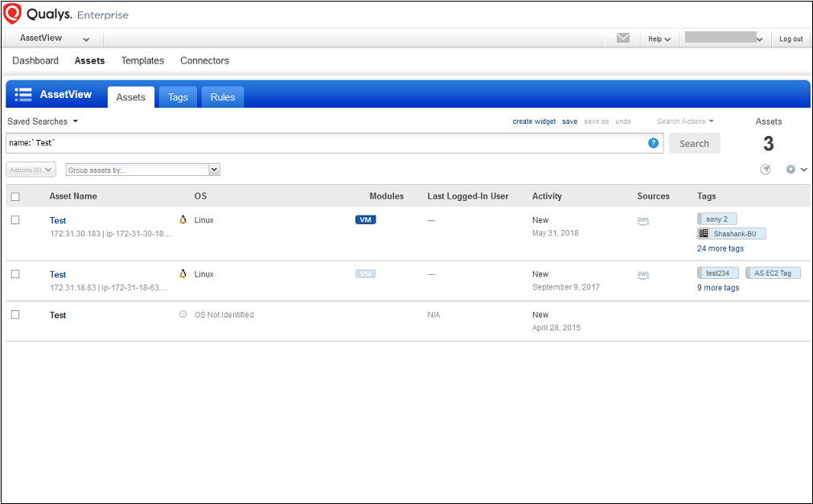
Task: Expand the Search Actions dropdown
Action: [685, 121]
